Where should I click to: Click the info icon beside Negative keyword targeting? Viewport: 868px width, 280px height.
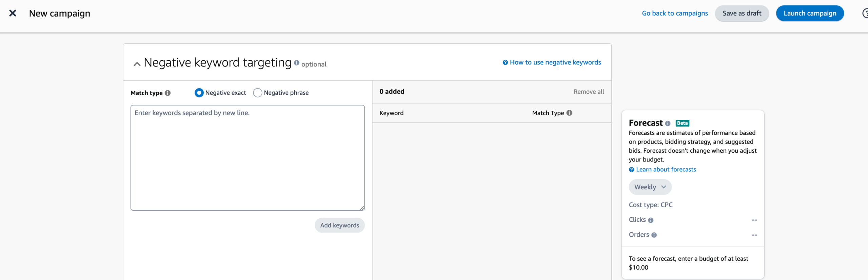pyautogui.click(x=297, y=63)
